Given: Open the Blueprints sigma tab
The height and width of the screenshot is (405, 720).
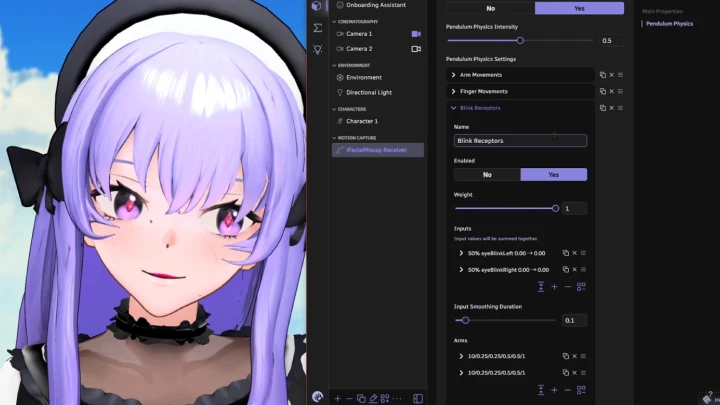Looking at the screenshot, I should [317, 28].
